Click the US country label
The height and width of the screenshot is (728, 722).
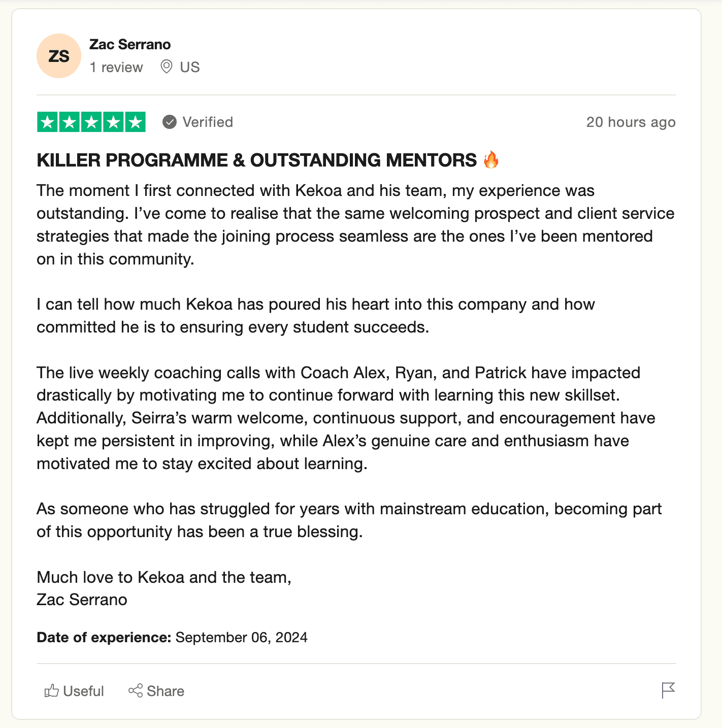[190, 68]
